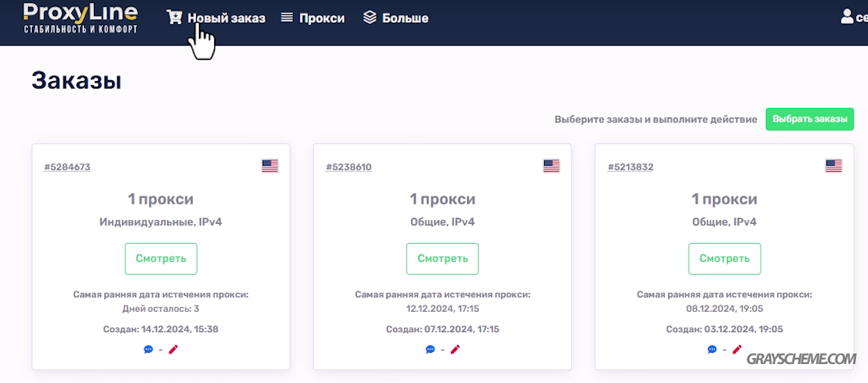
Task: Click Смотреть for order #5284673
Action: [x=161, y=258]
